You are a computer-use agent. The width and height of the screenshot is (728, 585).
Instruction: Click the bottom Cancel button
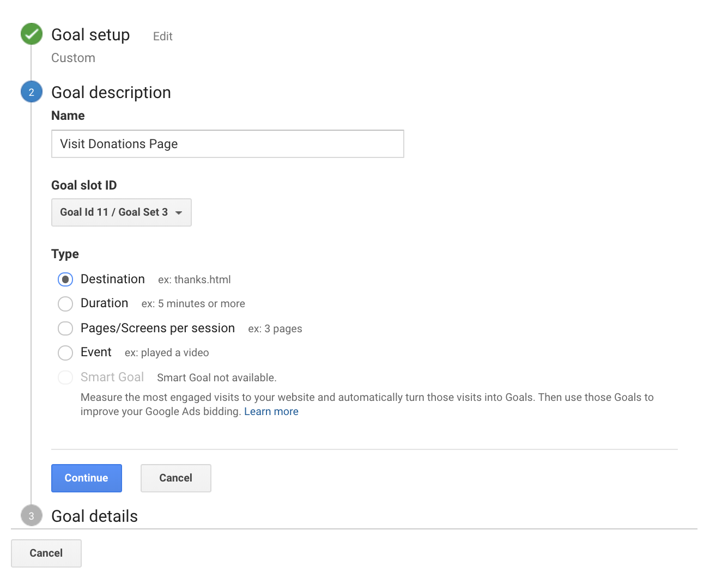tap(46, 553)
